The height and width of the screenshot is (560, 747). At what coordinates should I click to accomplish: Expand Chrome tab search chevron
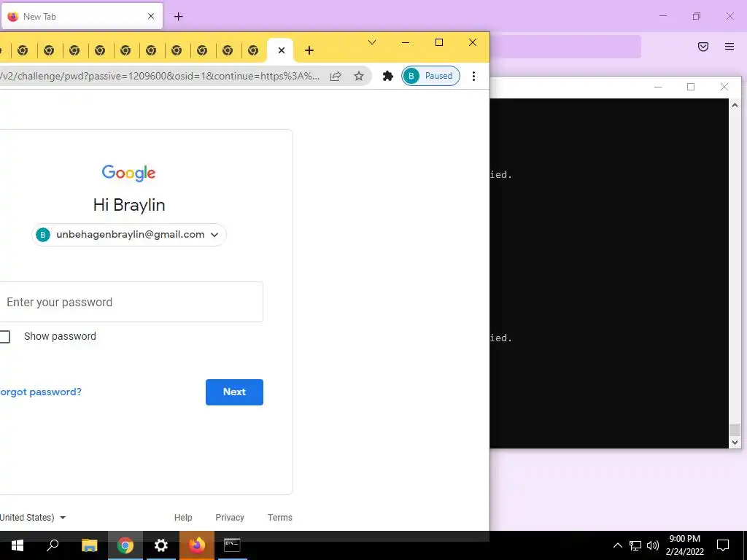pos(372,42)
